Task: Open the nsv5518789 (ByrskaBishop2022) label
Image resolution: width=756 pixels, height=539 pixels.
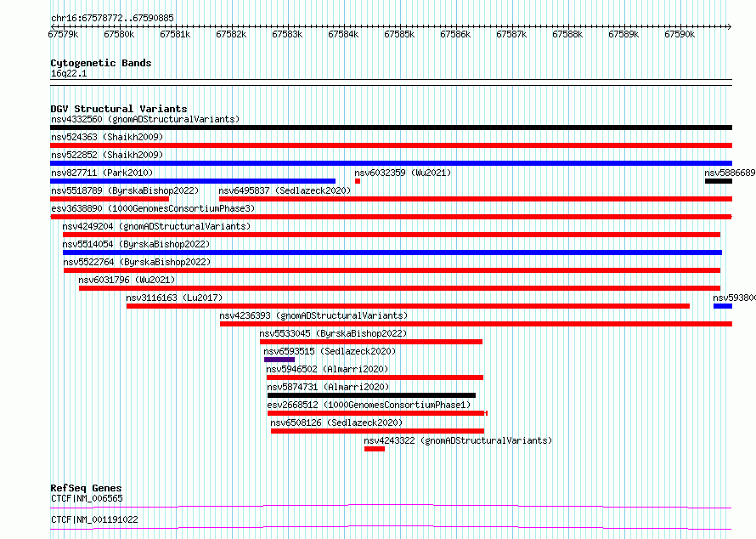Action: pyautogui.click(x=125, y=190)
